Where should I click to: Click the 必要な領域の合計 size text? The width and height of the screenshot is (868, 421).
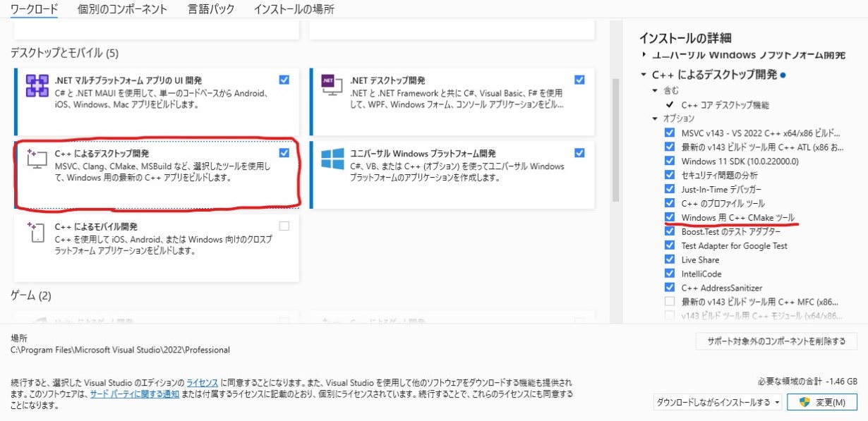pyautogui.click(x=807, y=382)
